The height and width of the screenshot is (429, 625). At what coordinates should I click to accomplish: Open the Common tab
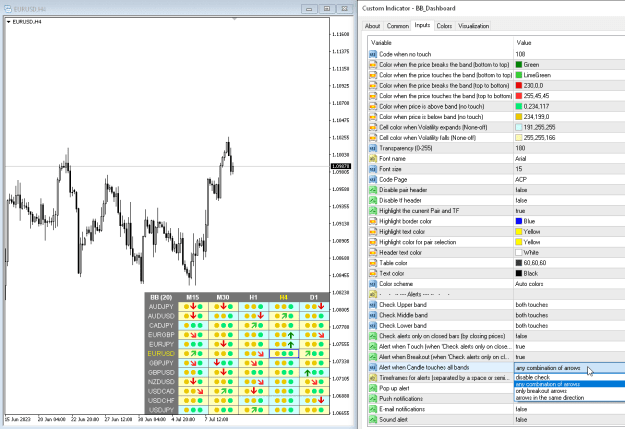pyautogui.click(x=397, y=26)
